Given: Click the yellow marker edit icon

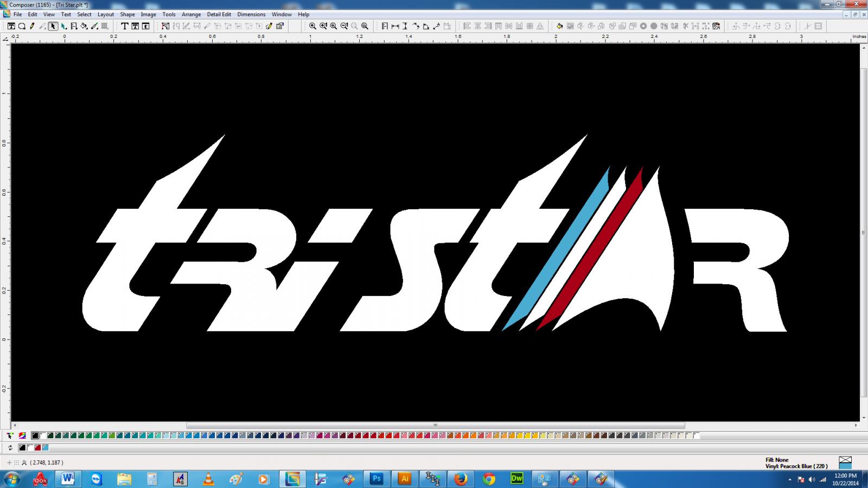Looking at the screenshot, I should click(x=269, y=26).
